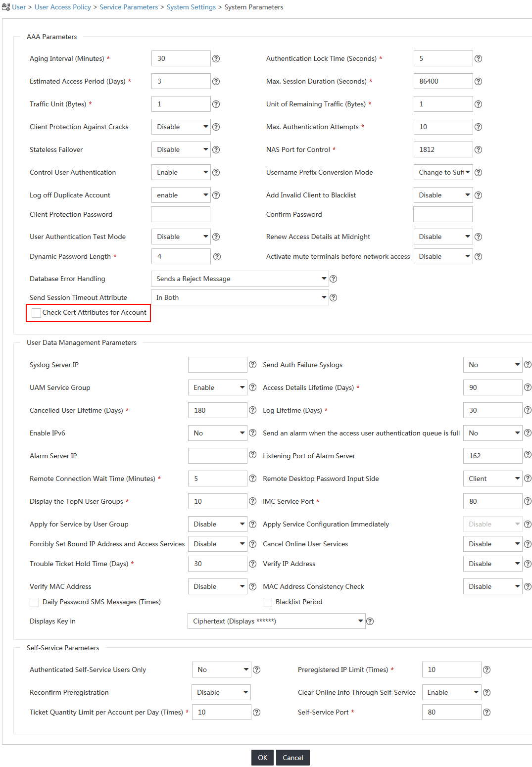
Task: Click help icon for Preregistered IP Limit
Action: 486,670
